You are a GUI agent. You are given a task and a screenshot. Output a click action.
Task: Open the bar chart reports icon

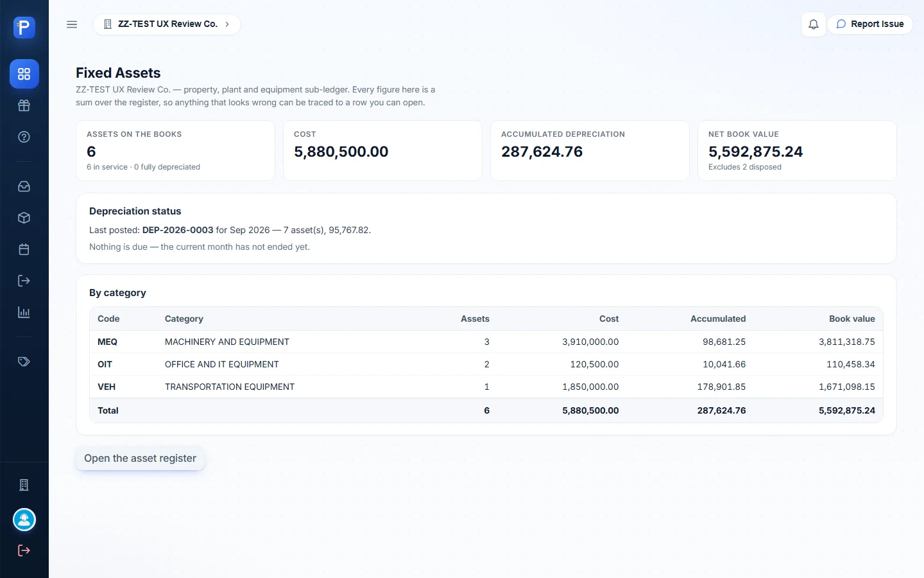(24, 312)
